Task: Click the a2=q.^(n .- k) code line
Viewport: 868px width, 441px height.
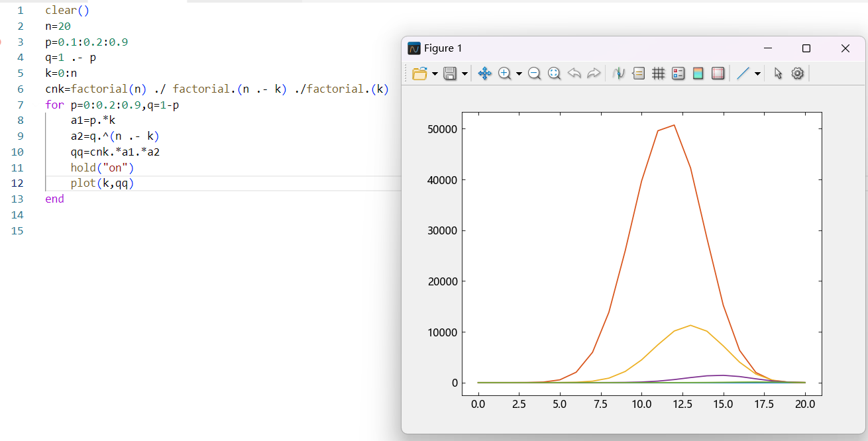Action: click(x=115, y=136)
